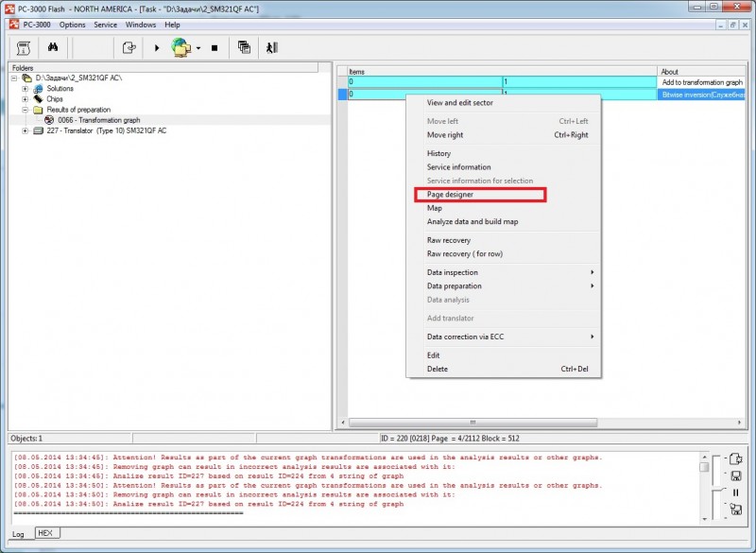This screenshot has height=553, width=756.
Task: Expand the Chips tree node
Action: pos(26,98)
